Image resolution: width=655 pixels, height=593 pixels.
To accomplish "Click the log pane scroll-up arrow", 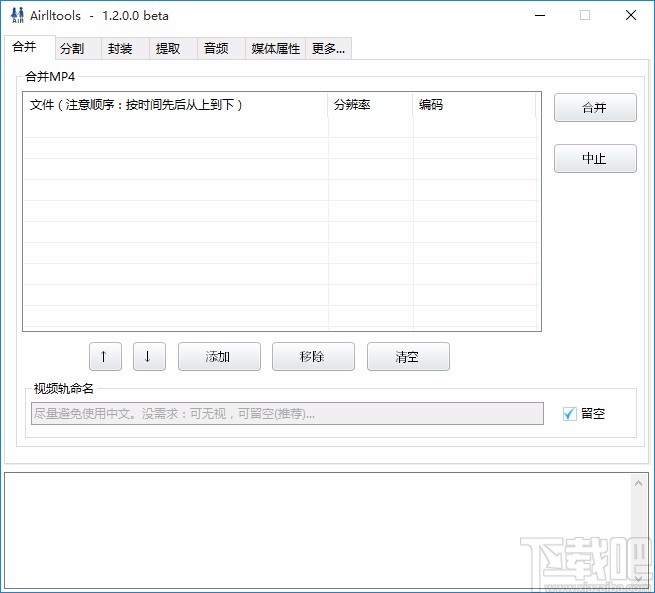I will (x=638, y=483).
